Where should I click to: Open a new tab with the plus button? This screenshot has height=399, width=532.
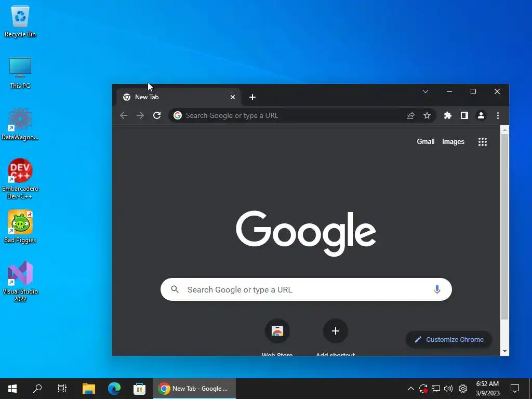(252, 97)
